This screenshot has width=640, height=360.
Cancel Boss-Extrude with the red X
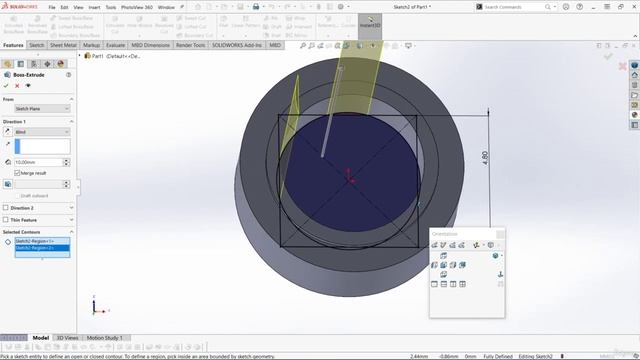[x=17, y=86]
